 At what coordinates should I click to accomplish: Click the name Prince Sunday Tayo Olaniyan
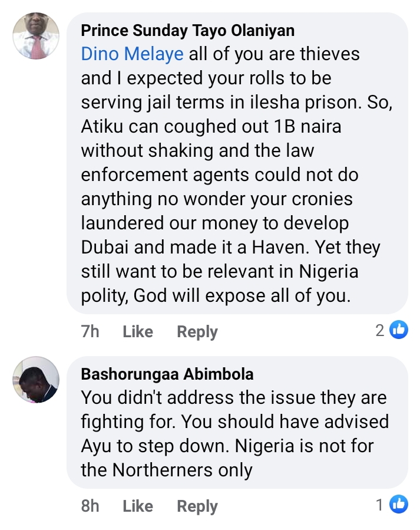(187, 30)
